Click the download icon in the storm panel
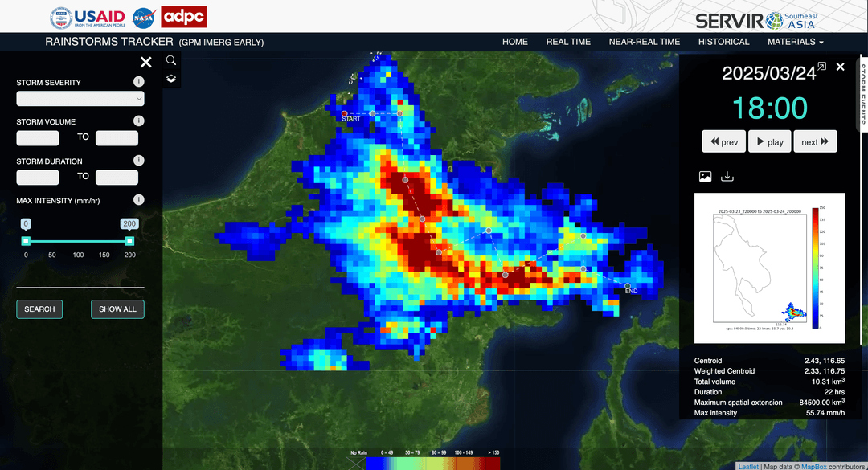868x470 pixels. point(727,175)
